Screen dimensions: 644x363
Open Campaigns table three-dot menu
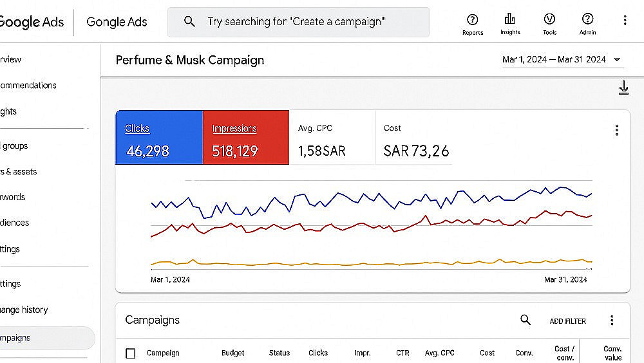pyautogui.click(x=612, y=321)
